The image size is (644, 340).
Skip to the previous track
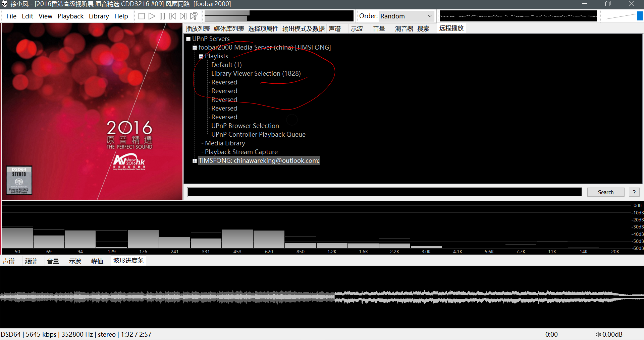(173, 16)
